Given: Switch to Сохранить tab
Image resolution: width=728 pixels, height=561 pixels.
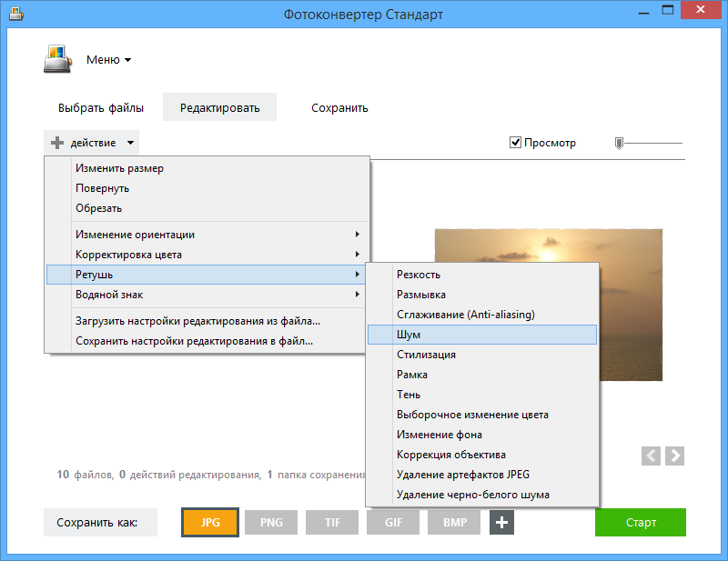Looking at the screenshot, I should [x=339, y=107].
